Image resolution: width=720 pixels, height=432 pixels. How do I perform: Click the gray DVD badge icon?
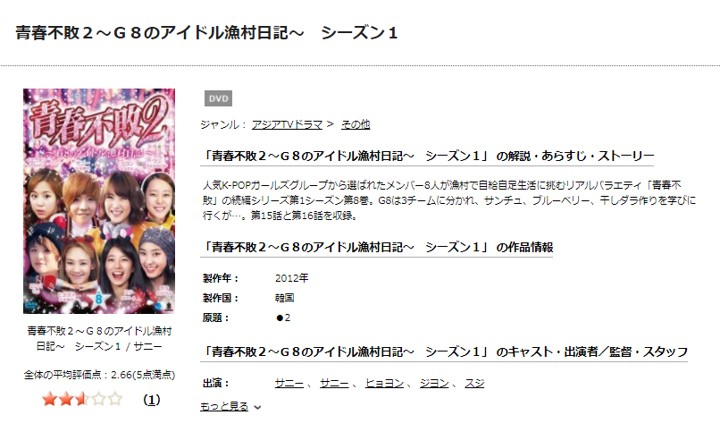tap(218, 99)
